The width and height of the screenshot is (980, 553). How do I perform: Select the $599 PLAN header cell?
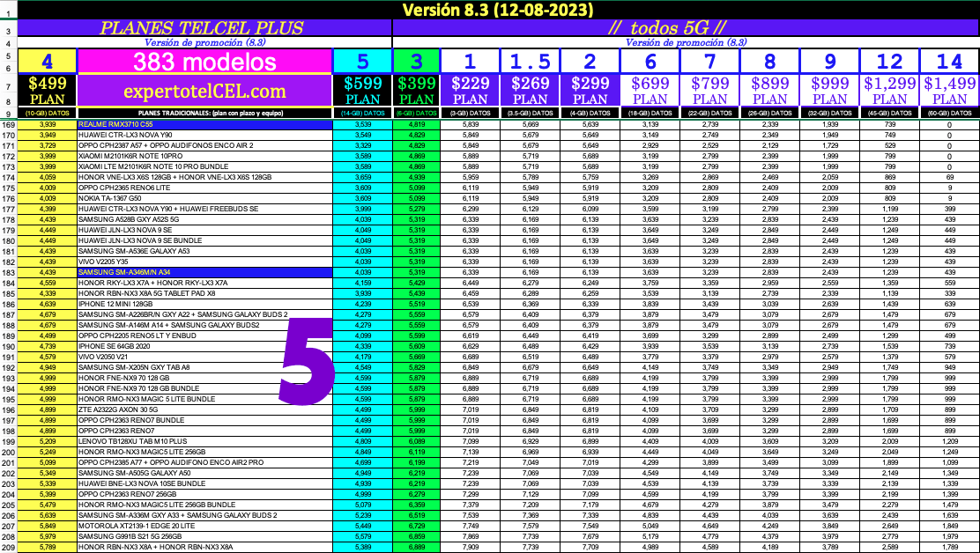tap(363, 91)
